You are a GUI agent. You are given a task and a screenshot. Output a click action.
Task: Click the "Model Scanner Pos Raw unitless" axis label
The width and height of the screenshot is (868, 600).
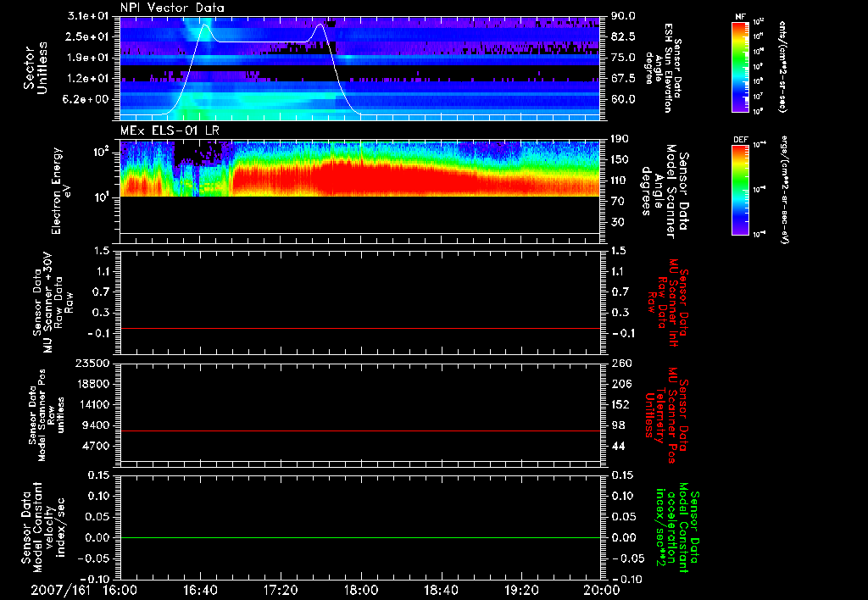tap(47, 415)
